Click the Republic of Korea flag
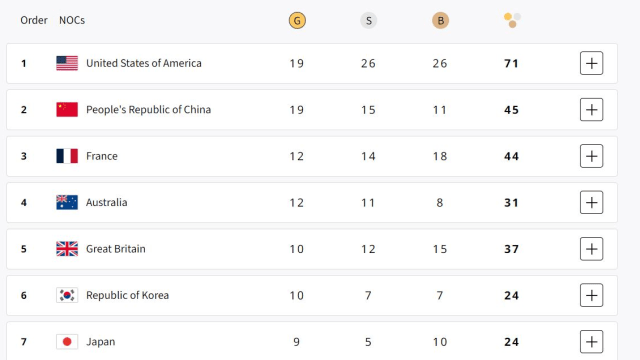Viewport: 640px width, 360px height. (67, 295)
